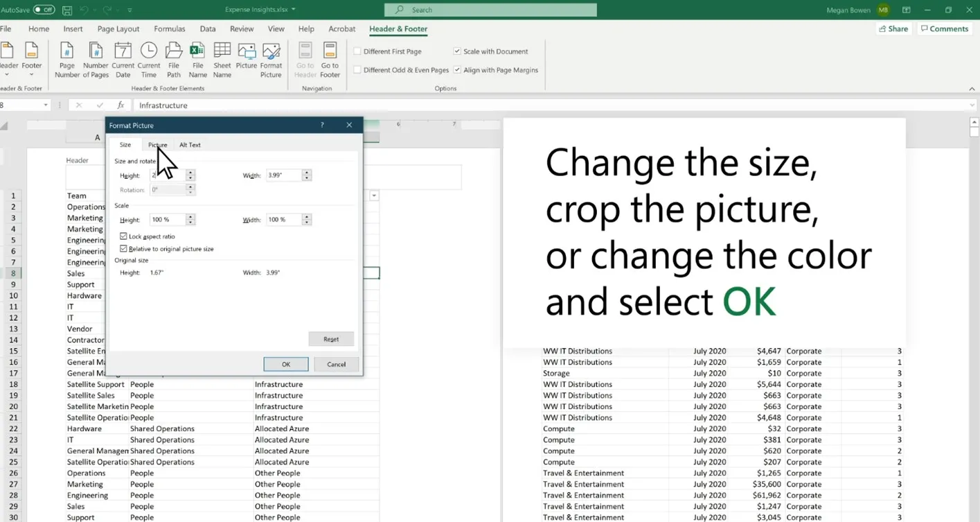
Task: Open the Review tab
Action: pos(242,29)
